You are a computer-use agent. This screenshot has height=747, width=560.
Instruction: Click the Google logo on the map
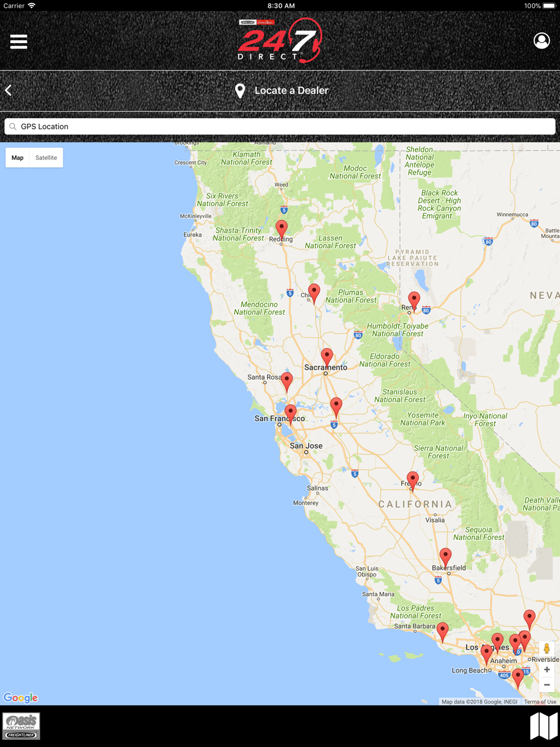coord(21,698)
